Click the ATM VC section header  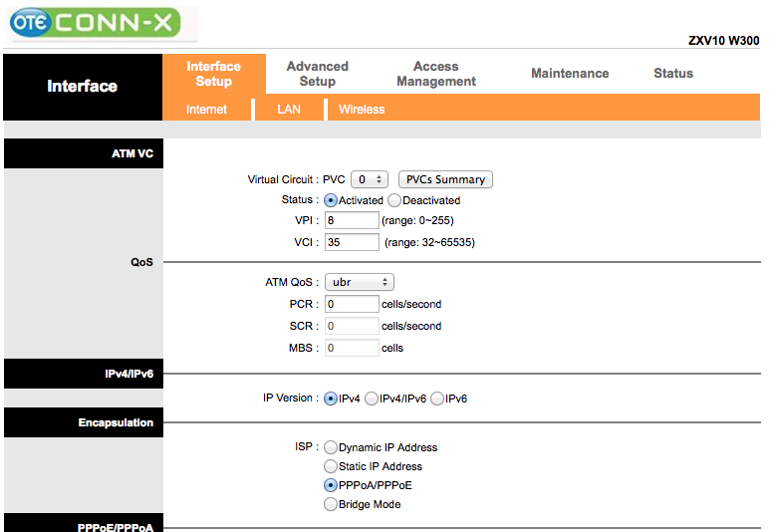tap(84, 153)
